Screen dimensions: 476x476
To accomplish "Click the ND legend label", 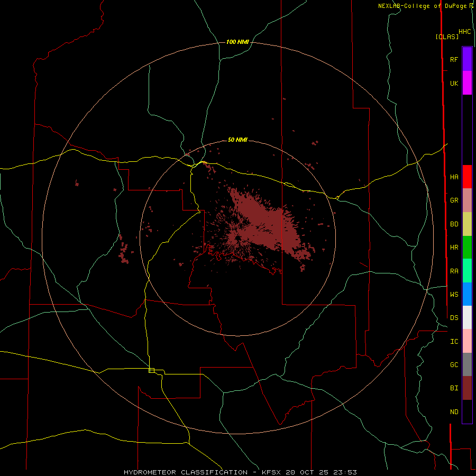I will click(x=454, y=411).
